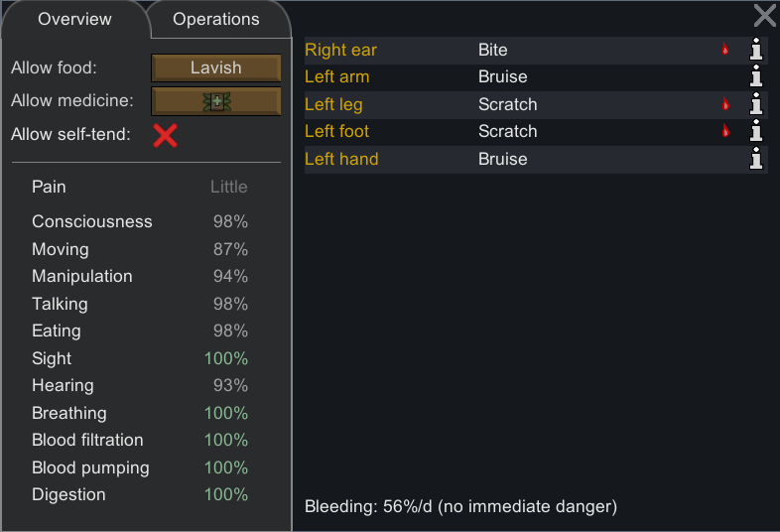This screenshot has height=532, width=780.
Task: Click info icon for Left arm bruise
Action: [x=756, y=77]
